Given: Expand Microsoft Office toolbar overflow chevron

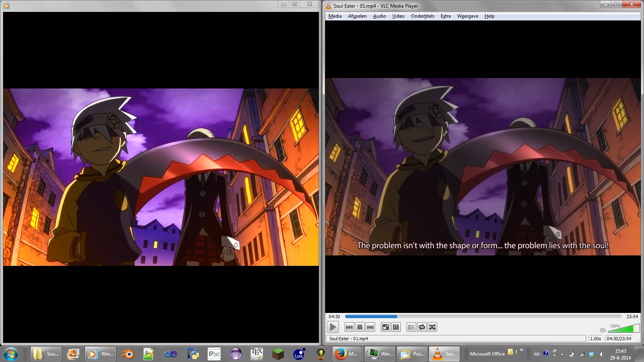Looking at the screenshot, I should [x=522, y=350].
